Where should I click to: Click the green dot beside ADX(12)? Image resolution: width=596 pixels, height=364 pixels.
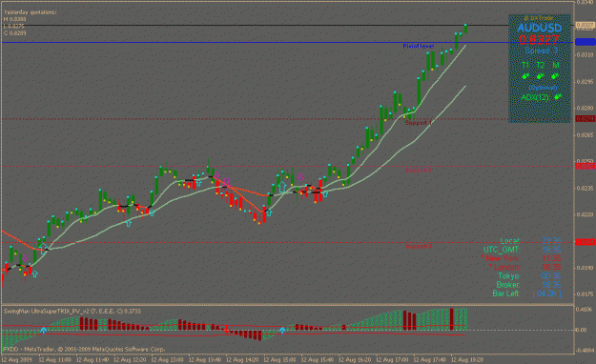[558, 97]
